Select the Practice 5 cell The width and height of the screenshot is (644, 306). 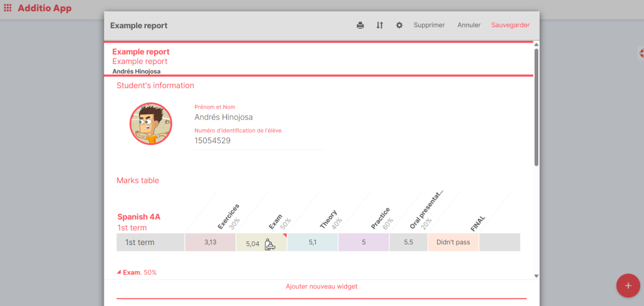(x=364, y=242)
